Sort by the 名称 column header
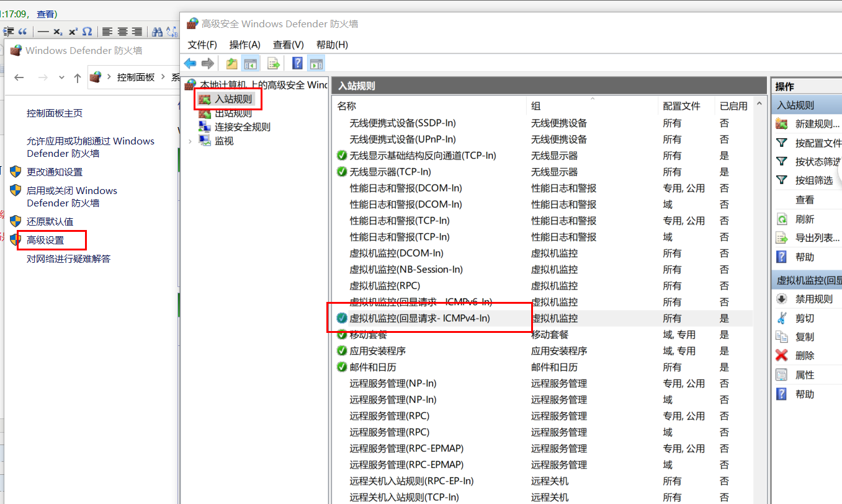Screen dimensions: 842x504 point(429,106)
